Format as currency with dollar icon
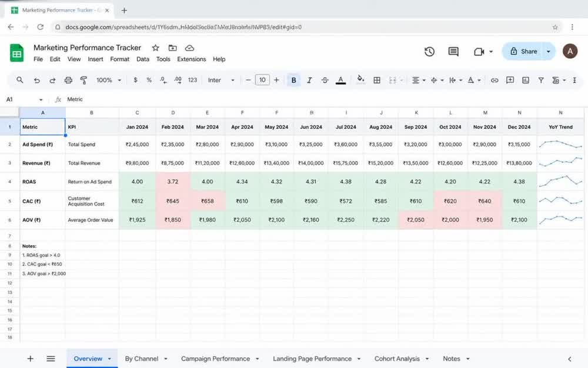The image size is (588, 368). click(135, 80)
